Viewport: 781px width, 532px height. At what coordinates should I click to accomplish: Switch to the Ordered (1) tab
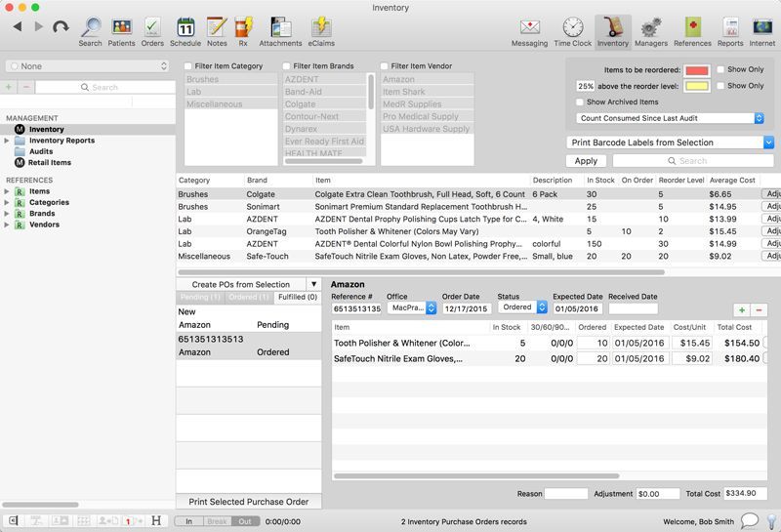click(249, 297)
